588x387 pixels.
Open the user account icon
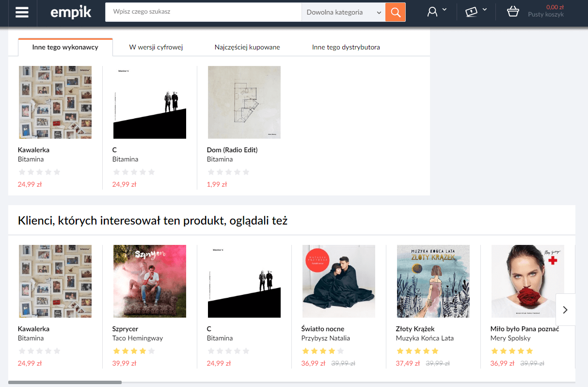click(432, 12)
